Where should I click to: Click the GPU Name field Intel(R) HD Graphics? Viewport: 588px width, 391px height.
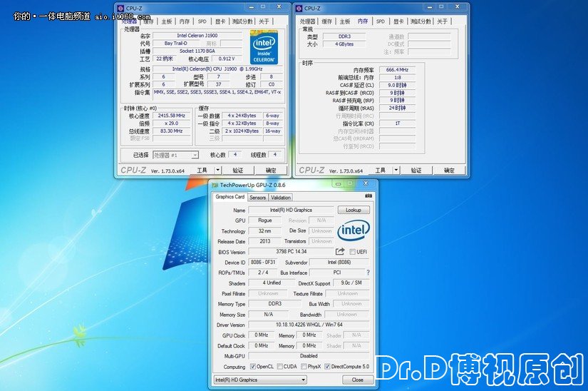click(291, 210)
